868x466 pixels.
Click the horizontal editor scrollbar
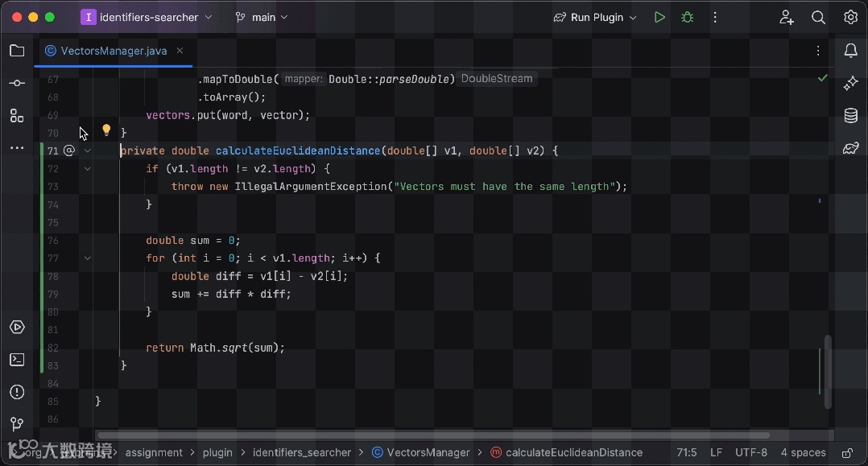point(433,435)
